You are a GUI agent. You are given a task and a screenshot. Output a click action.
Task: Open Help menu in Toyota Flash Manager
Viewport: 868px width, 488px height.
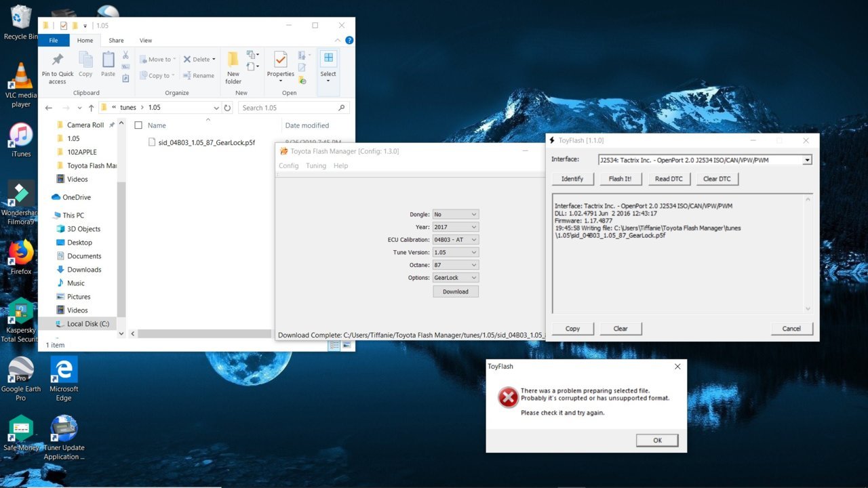[341, 166]
